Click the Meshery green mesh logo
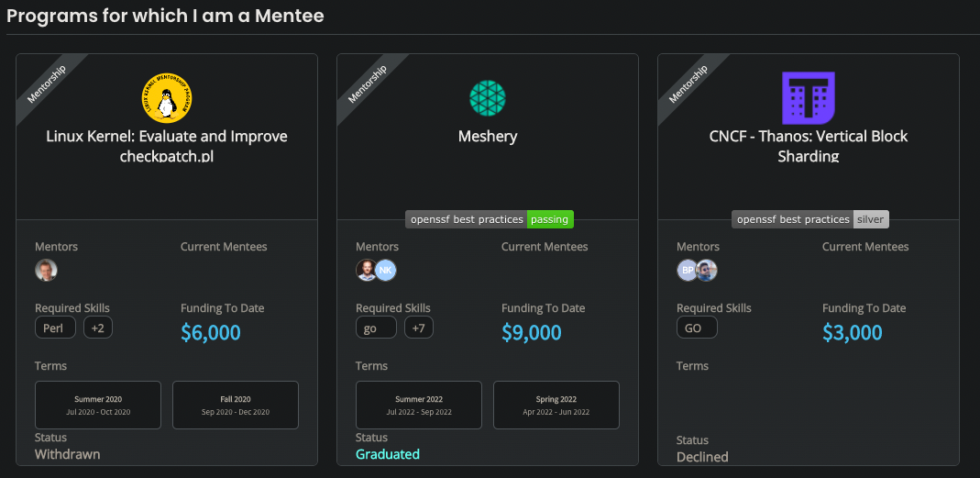This screenshot has width=980, height=478. click(488, 98)
